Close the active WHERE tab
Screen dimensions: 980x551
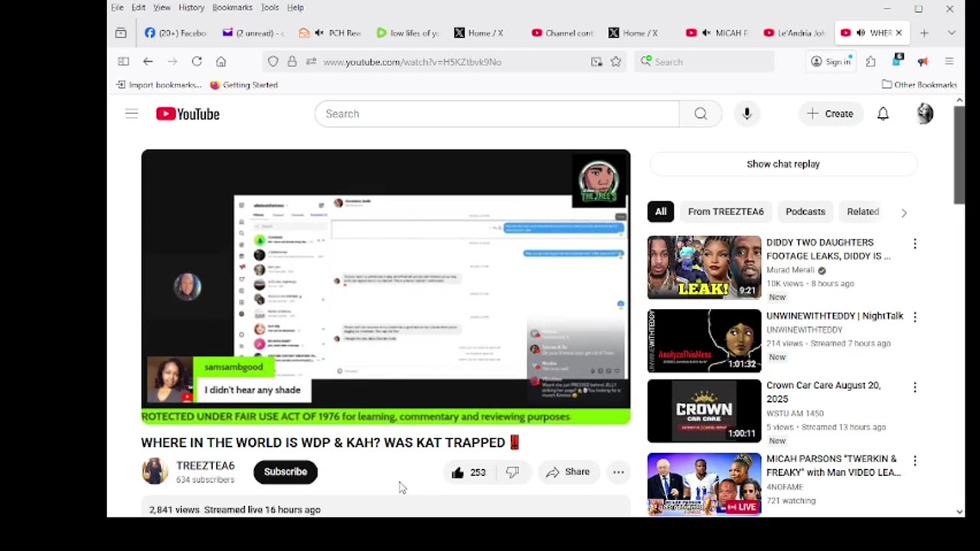899,33
